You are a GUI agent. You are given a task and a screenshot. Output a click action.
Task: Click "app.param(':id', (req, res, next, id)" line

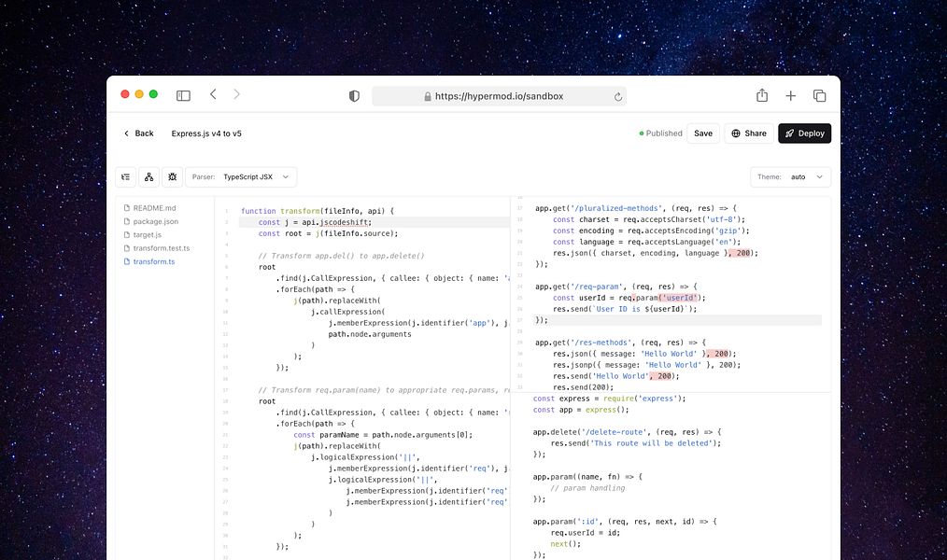click(625, 522)
